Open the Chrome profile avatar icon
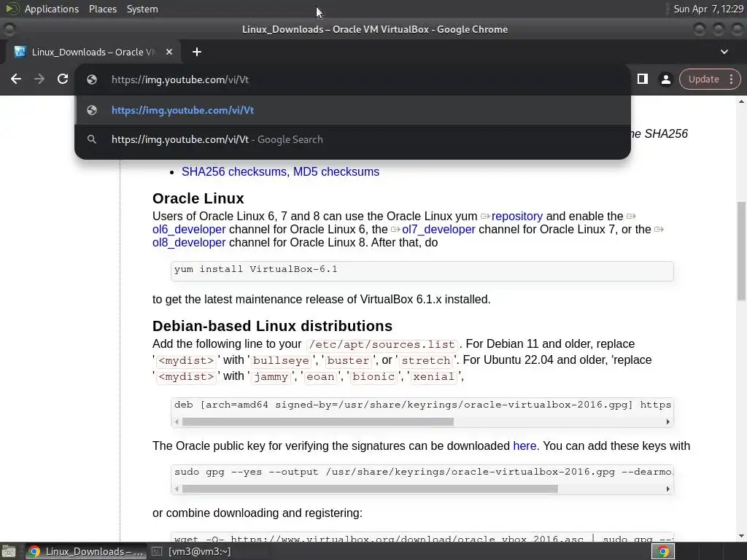The width and height of the screenshot is (747, 560). pos(665,79)
